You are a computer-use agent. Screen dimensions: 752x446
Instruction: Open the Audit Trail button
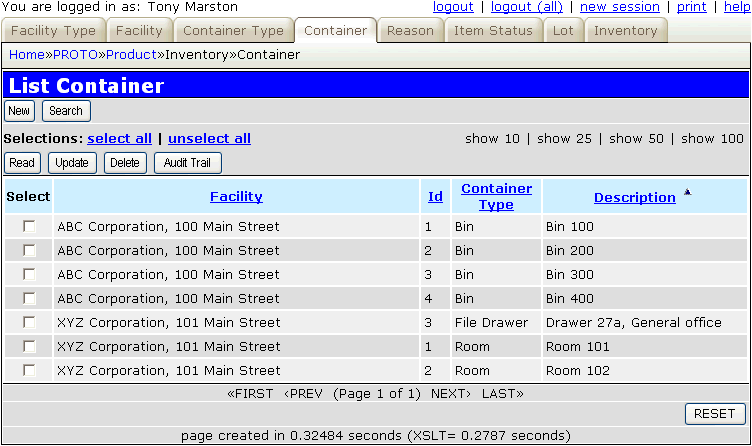coord(187,163)
